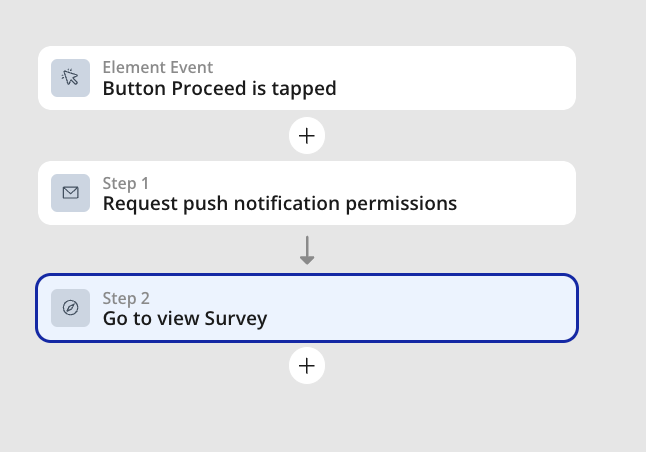Select the highlighted Step 2 card
This screenshot has width=646, height=452.
click(x=307, y=308)
